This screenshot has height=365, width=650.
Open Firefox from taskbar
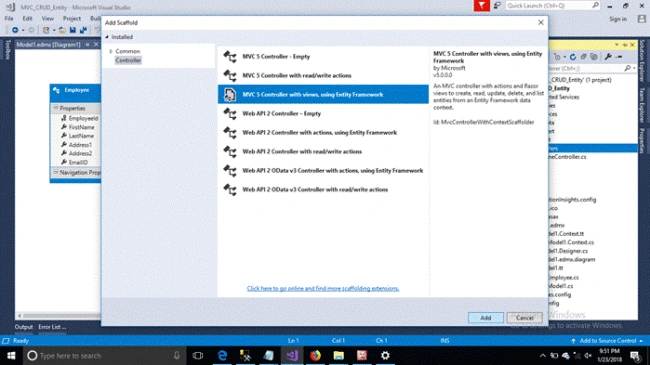(315, 355)
